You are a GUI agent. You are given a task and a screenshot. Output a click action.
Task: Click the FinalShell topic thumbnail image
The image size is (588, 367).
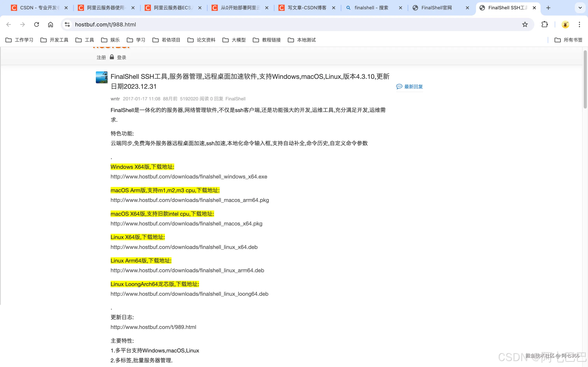tap(101, 77)
